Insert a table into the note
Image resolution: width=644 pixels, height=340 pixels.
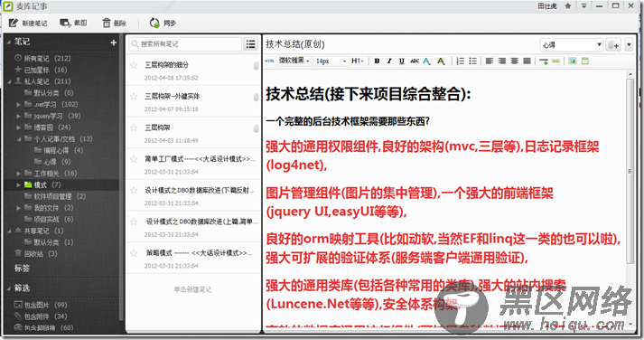click(585, 61)
